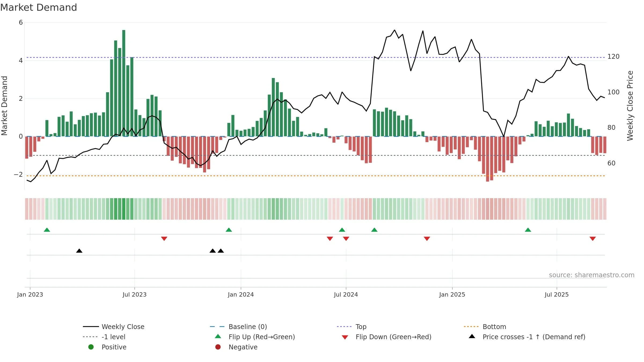Click the Bottom legend label

[494, 327]
